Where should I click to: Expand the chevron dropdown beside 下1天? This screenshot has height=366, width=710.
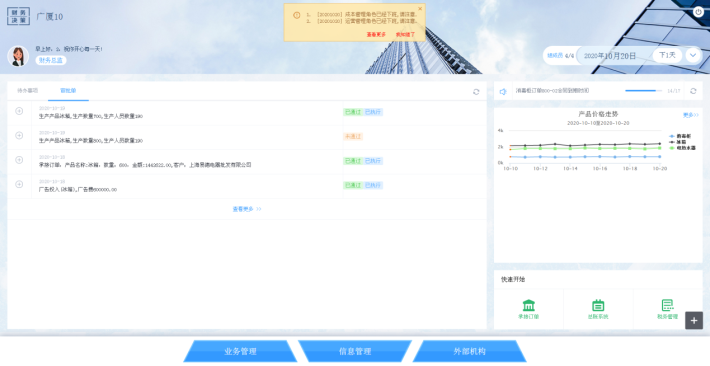[x=693, y=55]
